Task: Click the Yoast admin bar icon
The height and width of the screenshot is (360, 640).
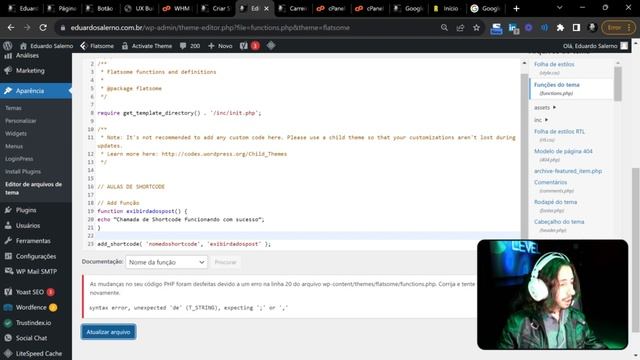Action: (x=249, y=46)
